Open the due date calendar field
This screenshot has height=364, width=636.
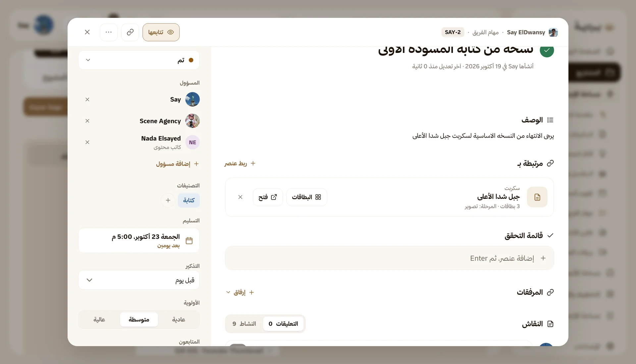139,241
